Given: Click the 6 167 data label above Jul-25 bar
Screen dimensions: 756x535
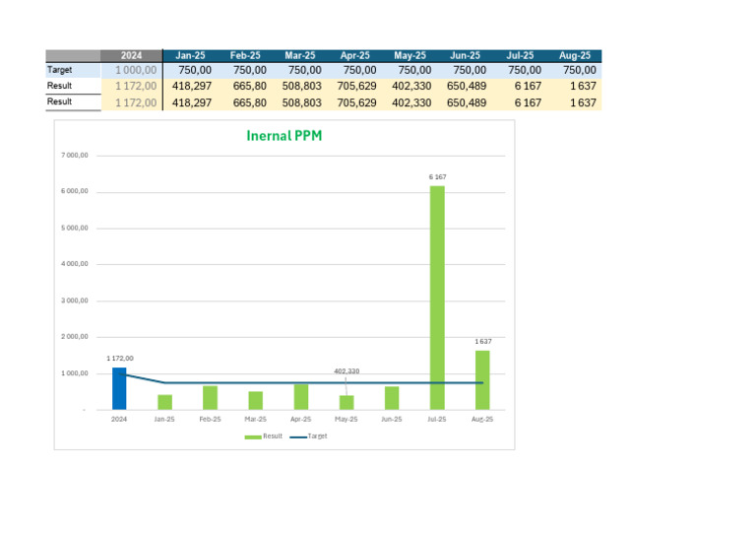Looking at the screenshot, I should (437, 177).
